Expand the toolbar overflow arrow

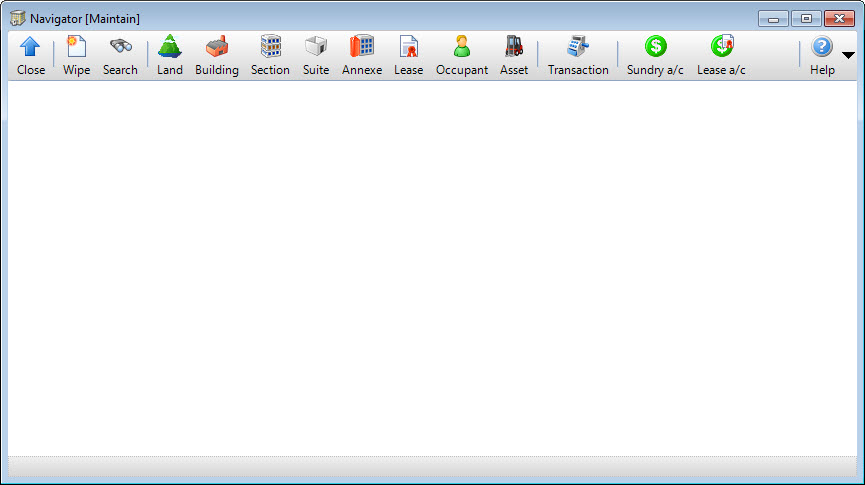click(848, 55)
